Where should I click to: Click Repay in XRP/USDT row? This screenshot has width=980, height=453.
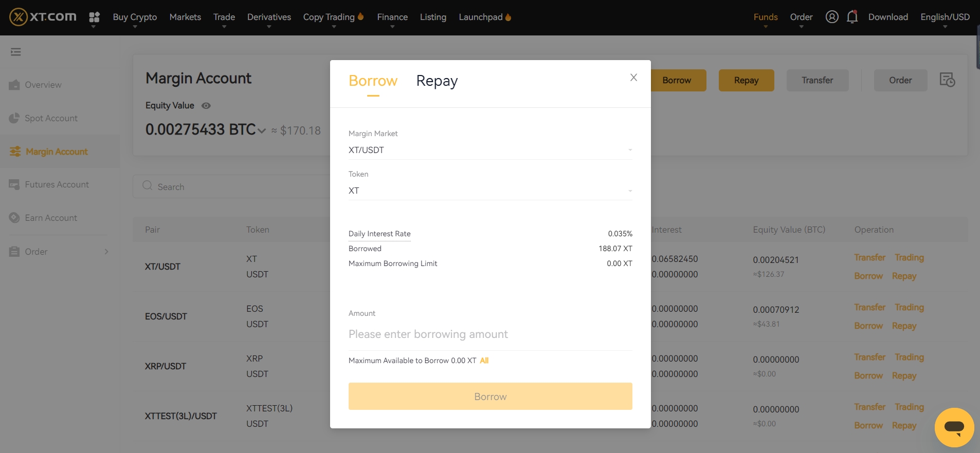click(x=904, y=375)
